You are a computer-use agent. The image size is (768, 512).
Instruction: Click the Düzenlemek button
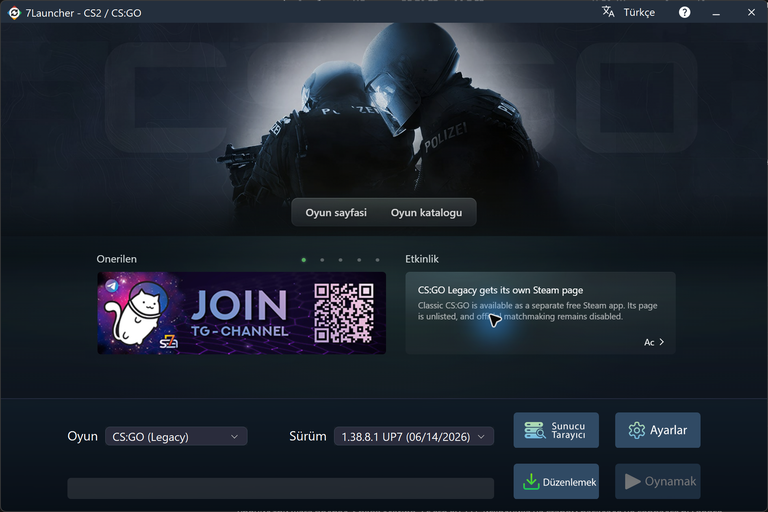556,482
